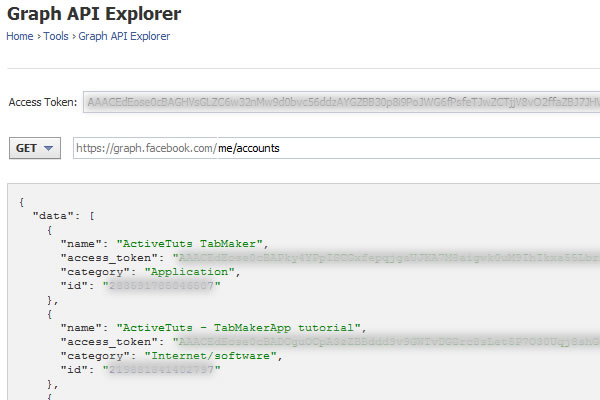The image size is (600, 400).
Task: Select the "ActiveTuts TabMaker" name value
Action: [190, 244]
